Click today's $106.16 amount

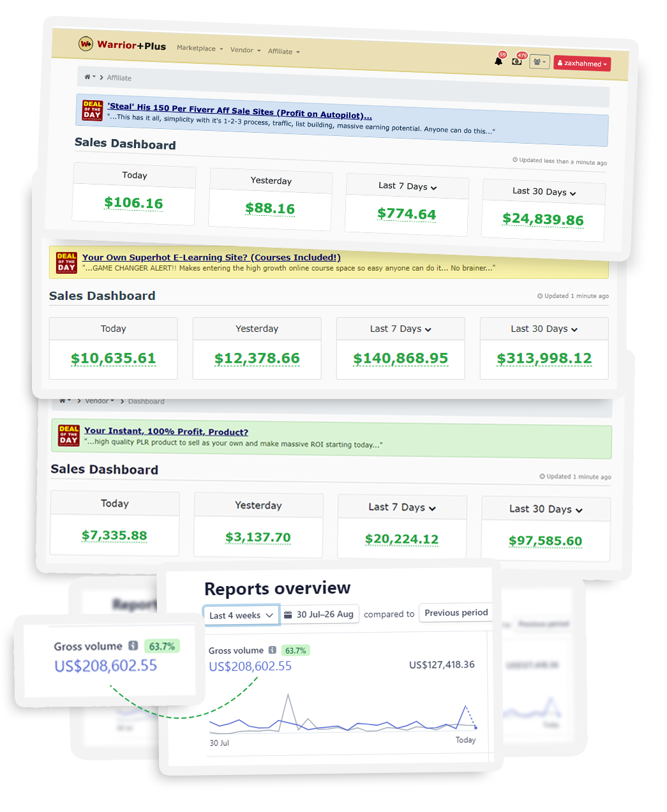[x=133, y=203]
